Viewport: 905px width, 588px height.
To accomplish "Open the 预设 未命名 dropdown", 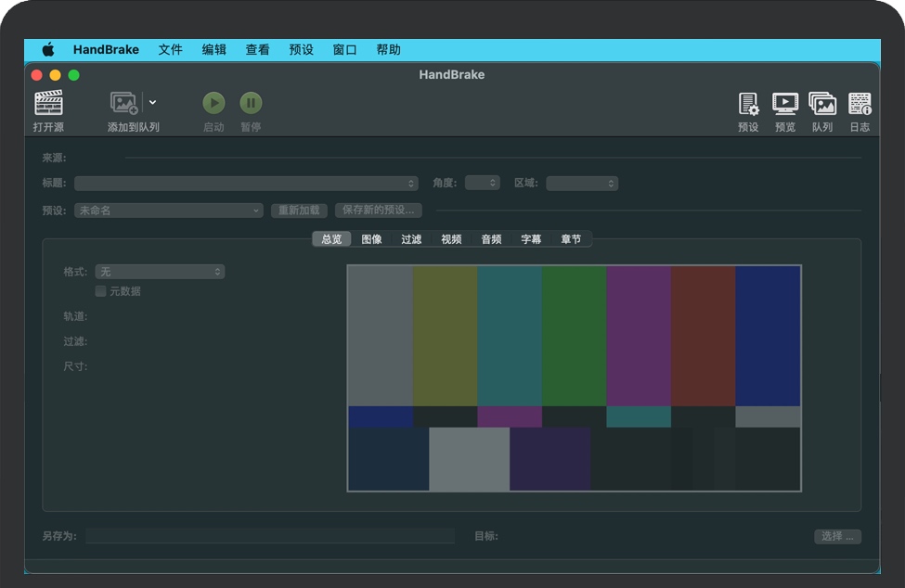I will (x=169, y=211).
